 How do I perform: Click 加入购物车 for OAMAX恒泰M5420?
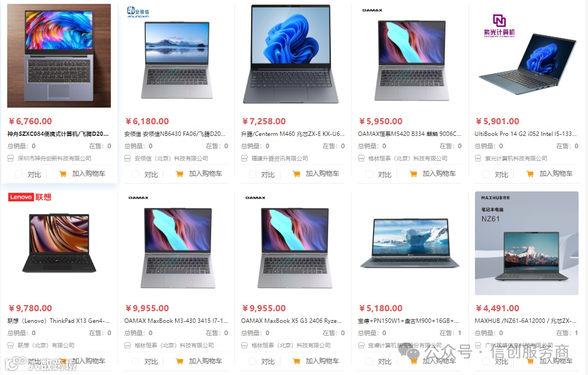coord(439,174)
